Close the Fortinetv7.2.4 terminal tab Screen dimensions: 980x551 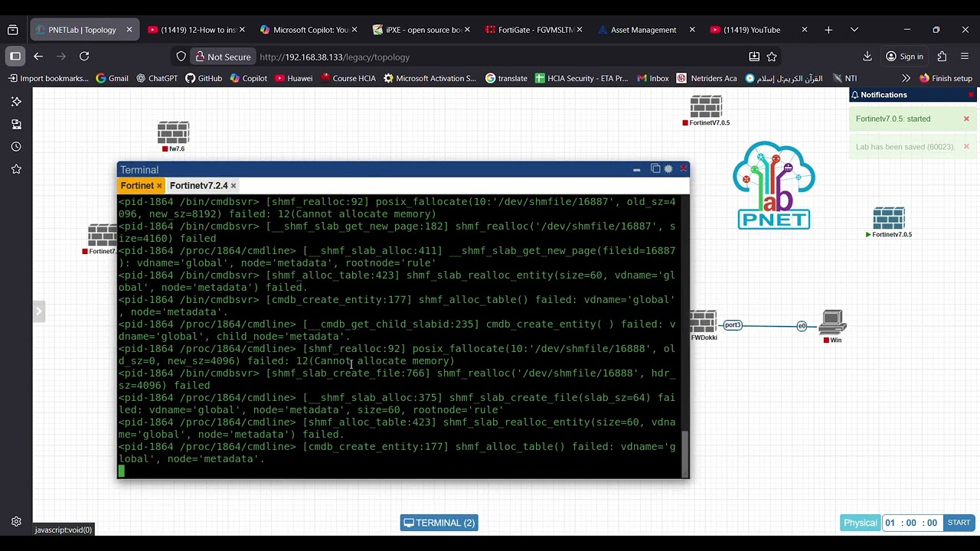234,186
